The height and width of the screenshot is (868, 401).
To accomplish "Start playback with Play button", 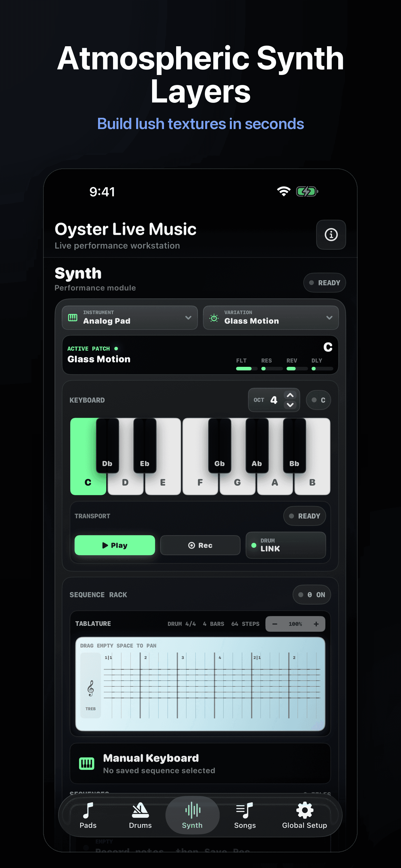I will click(115, 545).
